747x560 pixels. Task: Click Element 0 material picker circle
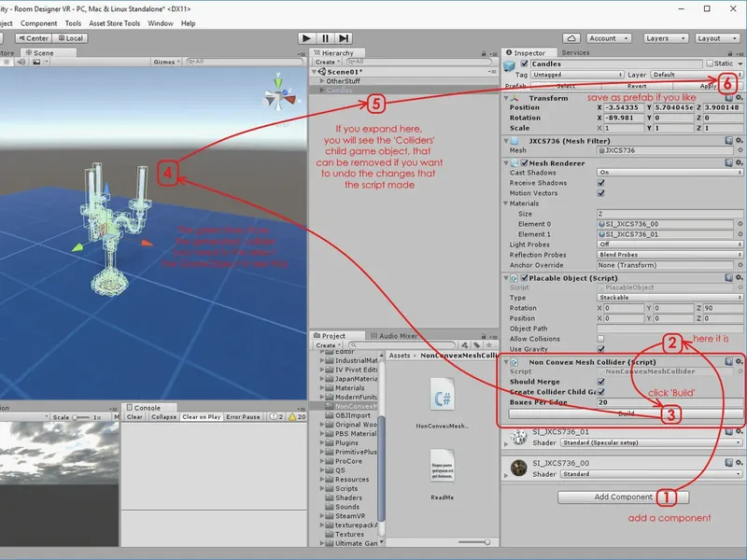point(740,224)
